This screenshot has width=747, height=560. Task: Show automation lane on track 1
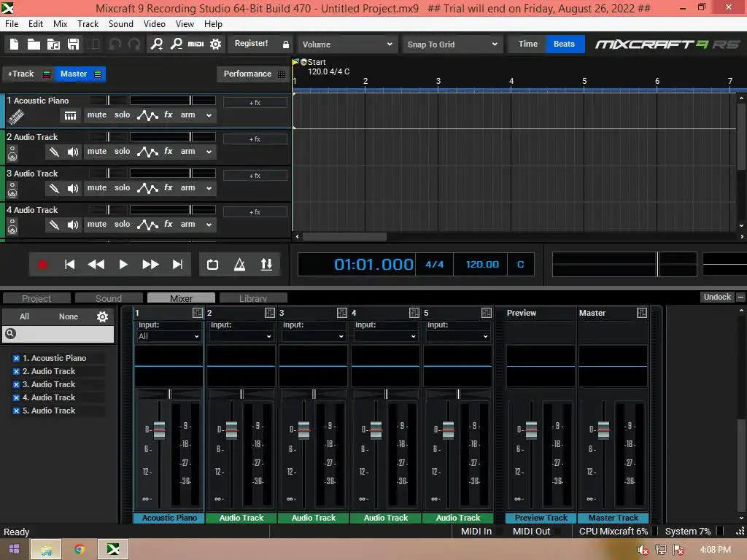point(147,115)
